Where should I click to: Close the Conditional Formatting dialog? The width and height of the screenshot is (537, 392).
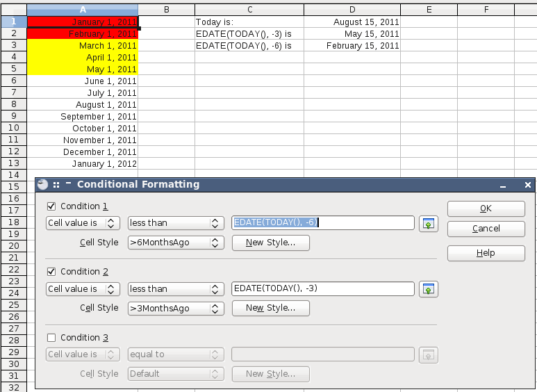(x=527, y=185)
